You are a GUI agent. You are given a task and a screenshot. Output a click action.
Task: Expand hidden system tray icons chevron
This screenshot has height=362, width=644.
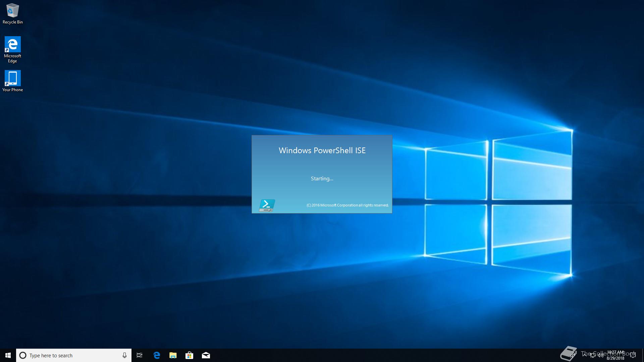585,355
